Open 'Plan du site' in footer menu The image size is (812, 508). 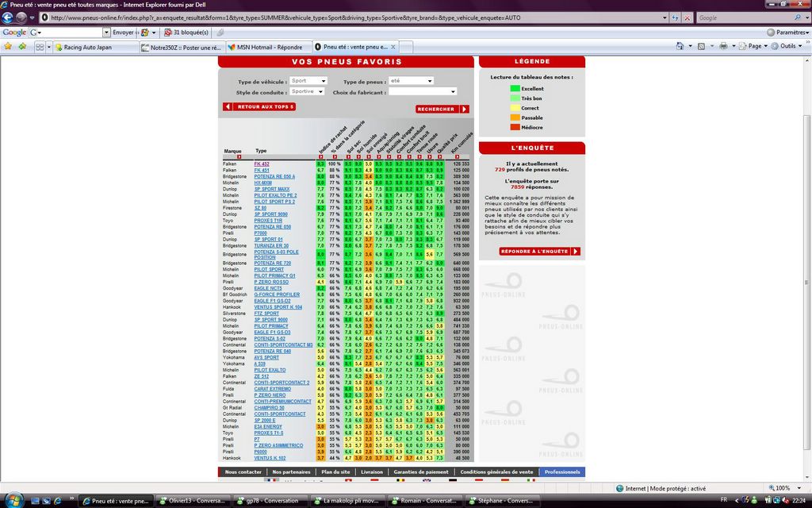(x=335, y=471)
